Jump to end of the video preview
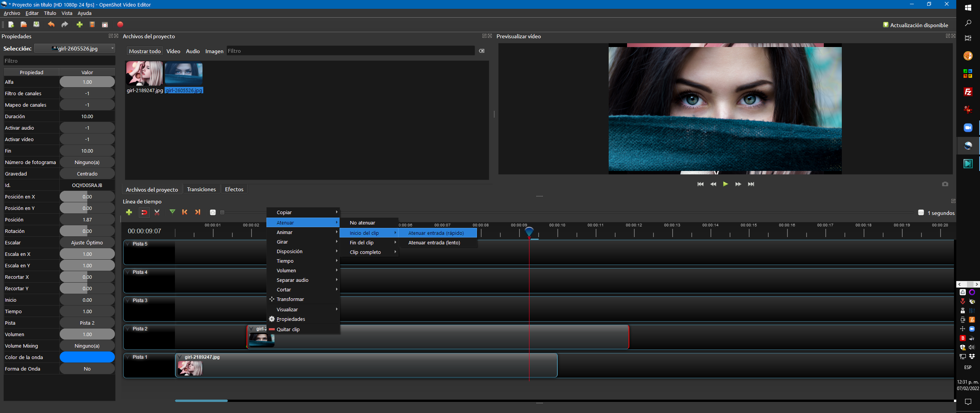This screenshot has width=980, height=413. 751,184
